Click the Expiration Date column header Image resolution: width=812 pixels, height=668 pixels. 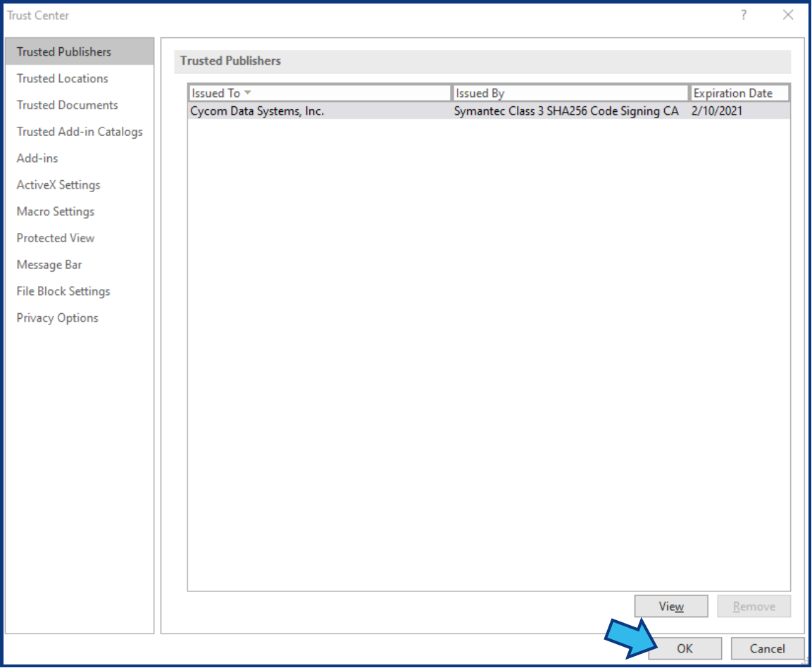tap(739, 93)
